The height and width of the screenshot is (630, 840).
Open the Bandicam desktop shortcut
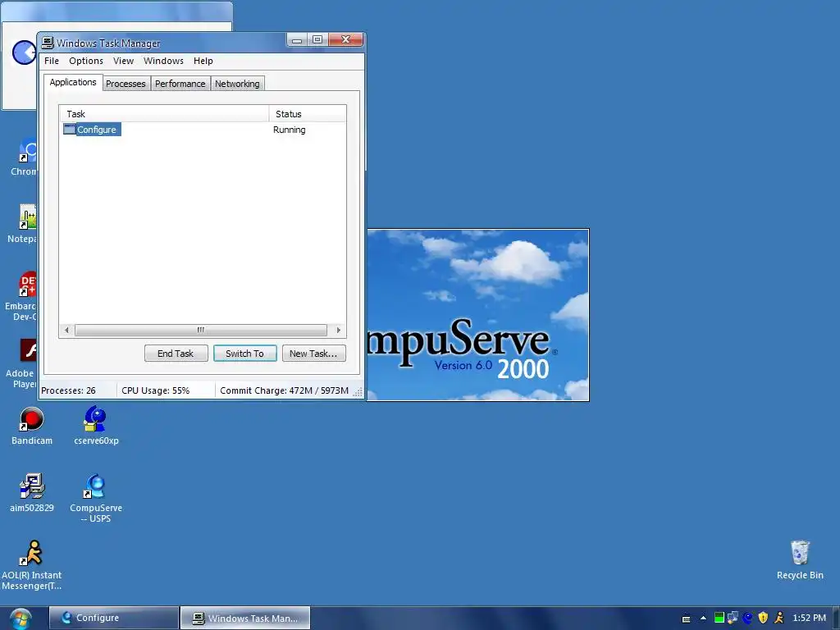32,426
